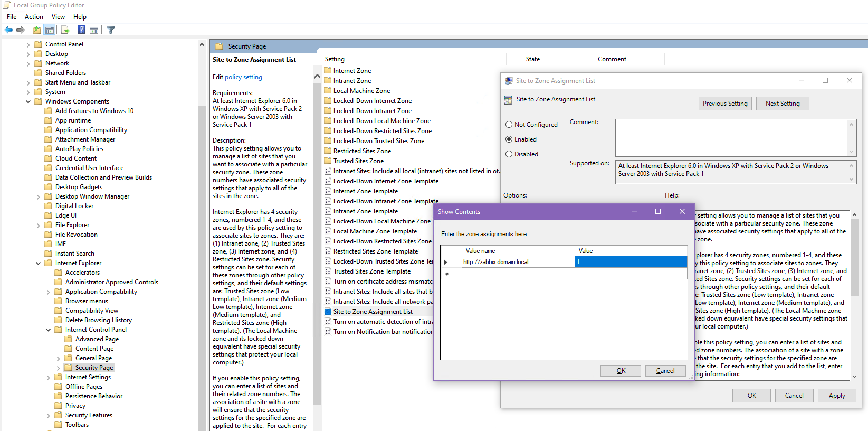Open the Action menu
This screenshot has height=431, width=868.
click(x=34, y=17)
